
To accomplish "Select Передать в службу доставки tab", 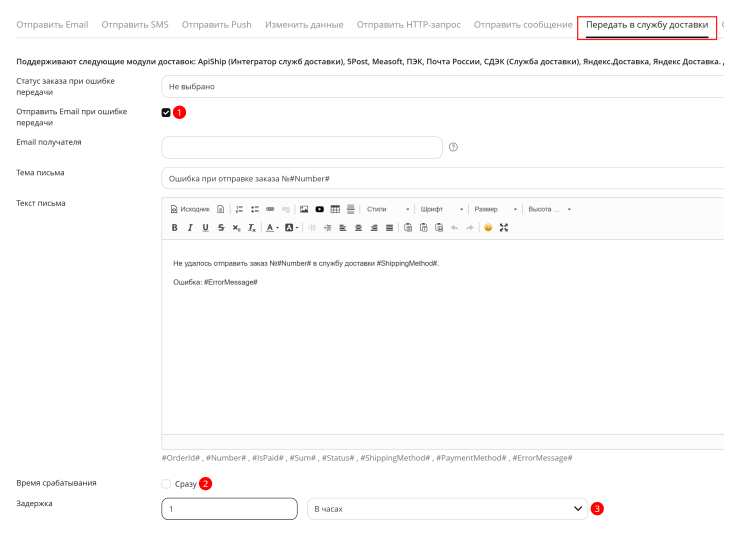I will [647, 25].
